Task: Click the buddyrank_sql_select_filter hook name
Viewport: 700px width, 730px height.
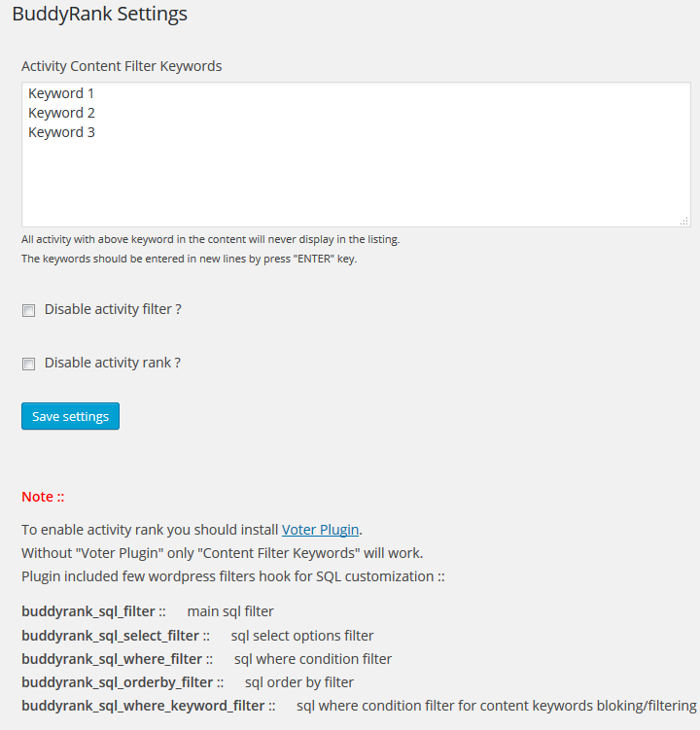Action: tap(111, 636)
